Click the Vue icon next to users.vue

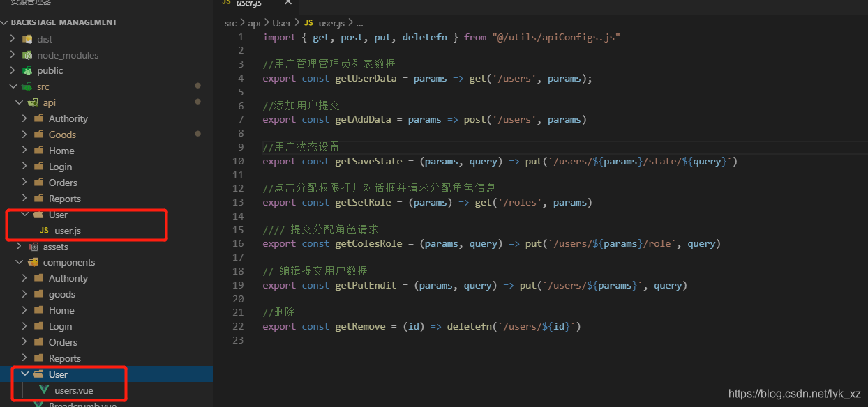(44, 390)
